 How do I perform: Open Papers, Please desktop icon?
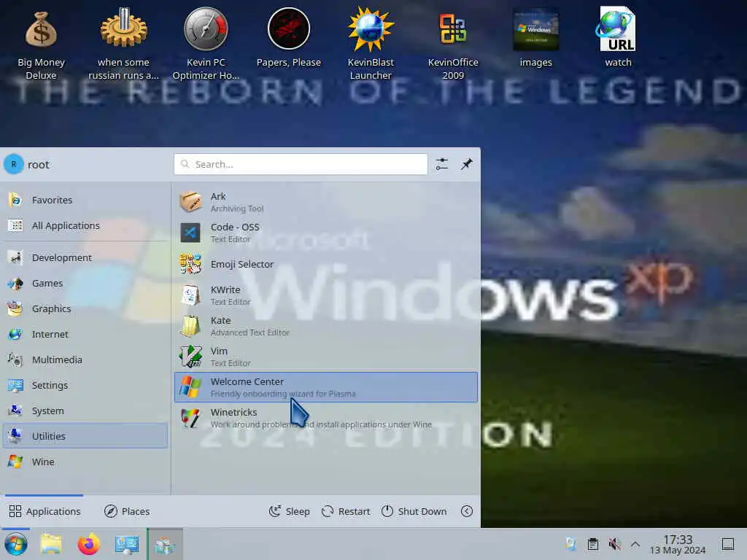click(289, 37)
